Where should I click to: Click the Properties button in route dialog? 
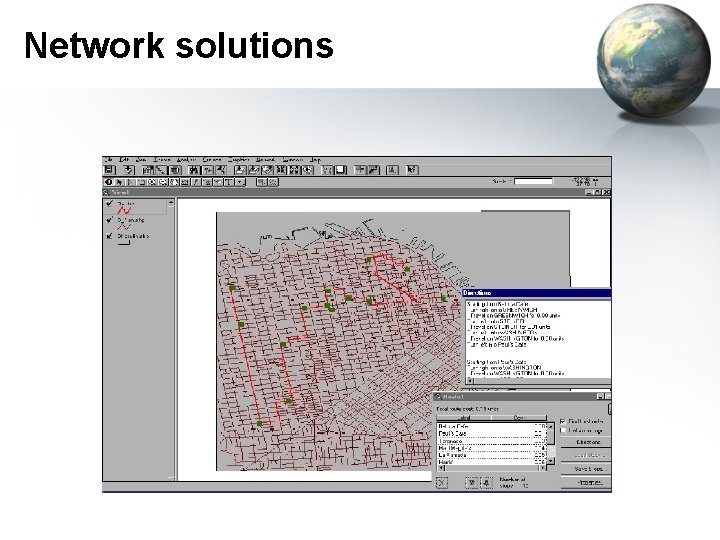coord(586,483)
